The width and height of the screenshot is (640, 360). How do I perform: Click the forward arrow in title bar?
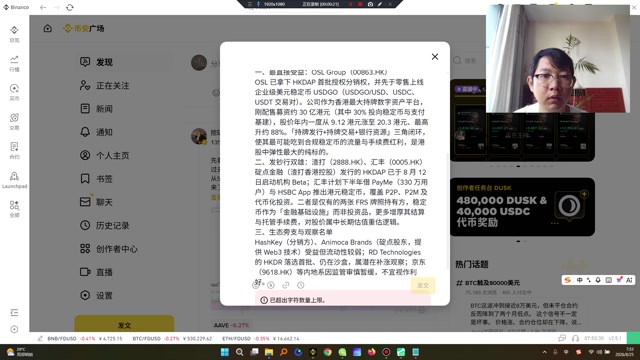(56, 7)
